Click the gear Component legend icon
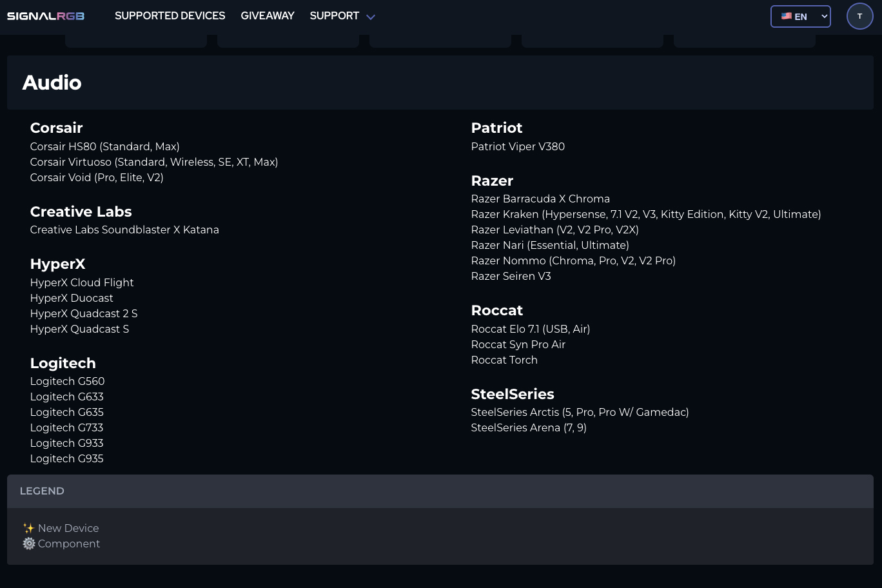Screen dimensions: 882x588 point(29,544)
